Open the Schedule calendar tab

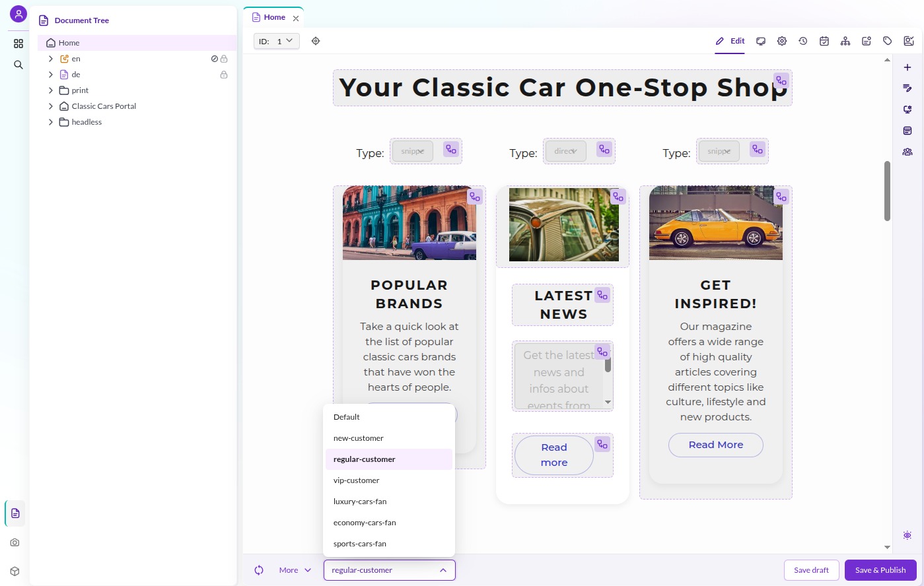[x=824, y=41]
